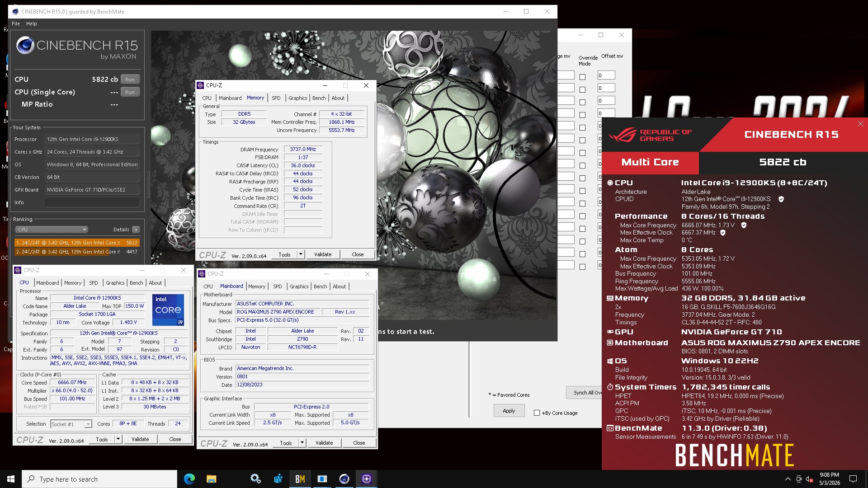The image size is (868, 488).
Task: Open the Ranking CPU dropdown in Cinebench
Action: pos(52,230)
